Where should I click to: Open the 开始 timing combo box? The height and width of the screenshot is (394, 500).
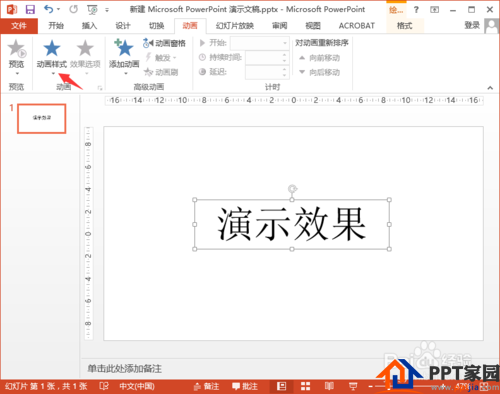tap(259, 43)
